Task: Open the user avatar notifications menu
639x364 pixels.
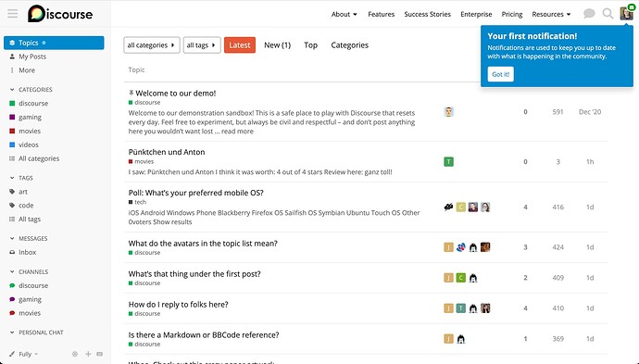Action: coord(626,13)
